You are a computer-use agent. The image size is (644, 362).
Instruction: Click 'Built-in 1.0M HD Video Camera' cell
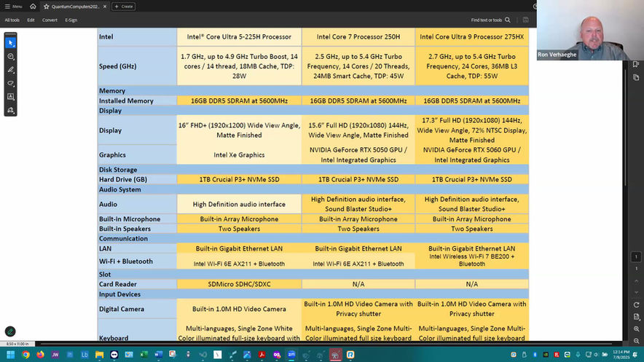click(239, 309)
